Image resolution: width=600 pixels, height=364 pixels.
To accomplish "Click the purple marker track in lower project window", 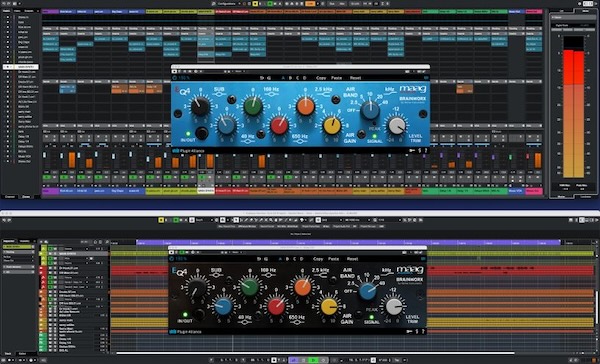I will point(348,242).
